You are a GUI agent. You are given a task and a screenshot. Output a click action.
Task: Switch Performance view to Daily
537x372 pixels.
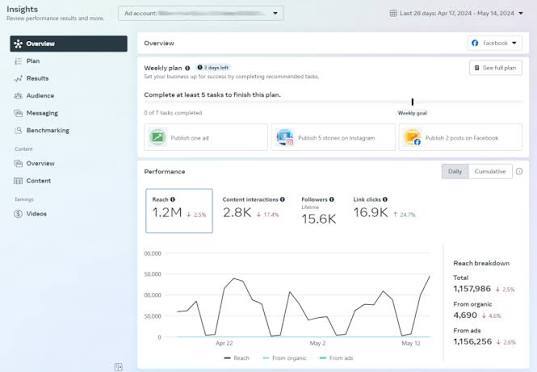tap(455, 172)
